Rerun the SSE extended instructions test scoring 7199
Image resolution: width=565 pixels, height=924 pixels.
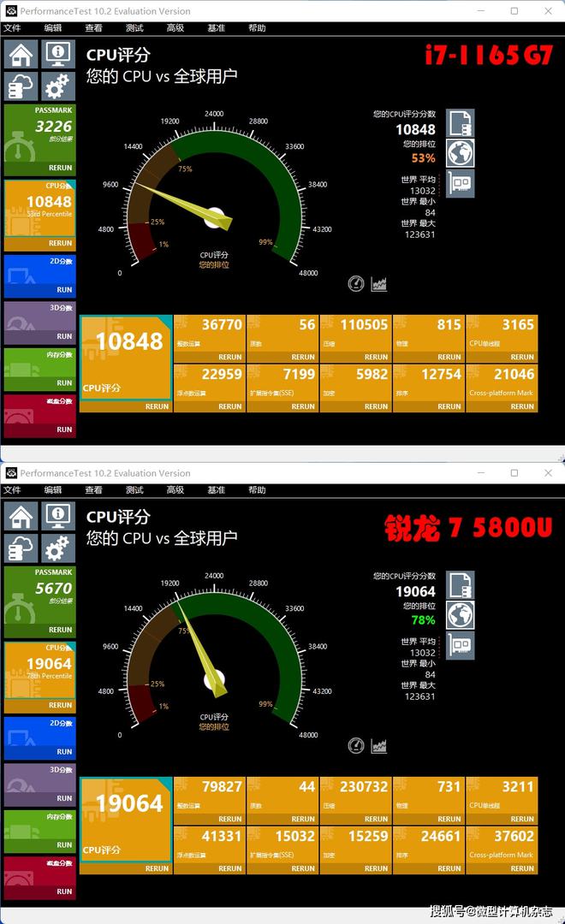point(303,406)
